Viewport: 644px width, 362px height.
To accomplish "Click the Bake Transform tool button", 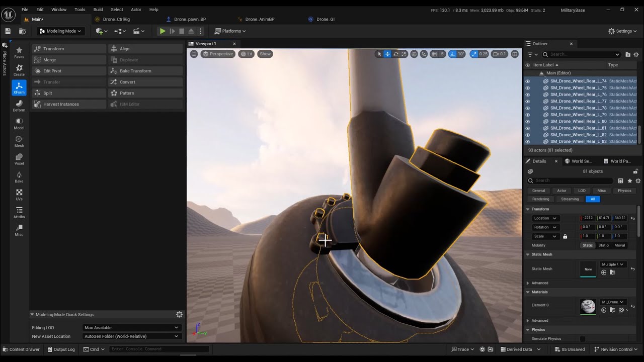I will (x=145, y=71).
